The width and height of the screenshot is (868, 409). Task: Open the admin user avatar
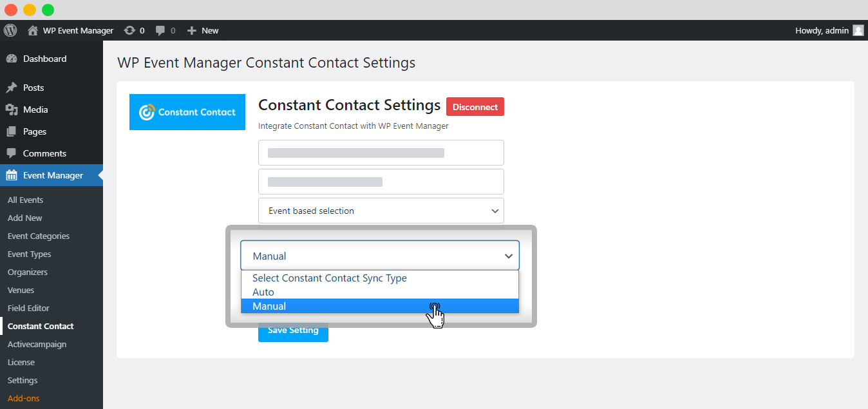(x=858, y=30)
